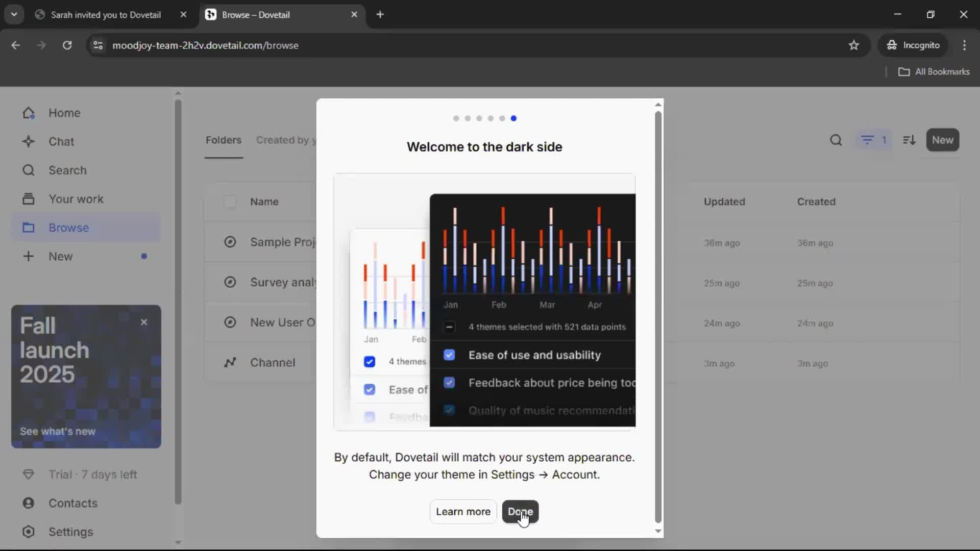Click the search magnifier in the toolbar
Image resolution: width=980 pixels, height=551 pixels.
tap(836, 140)
